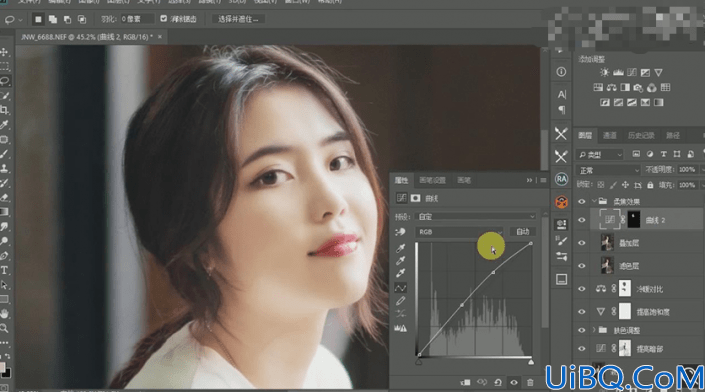Screen dimensions: 705x392
Task: Click the Brightness/Contrast adjustment icon
Action: coord(604,72)
